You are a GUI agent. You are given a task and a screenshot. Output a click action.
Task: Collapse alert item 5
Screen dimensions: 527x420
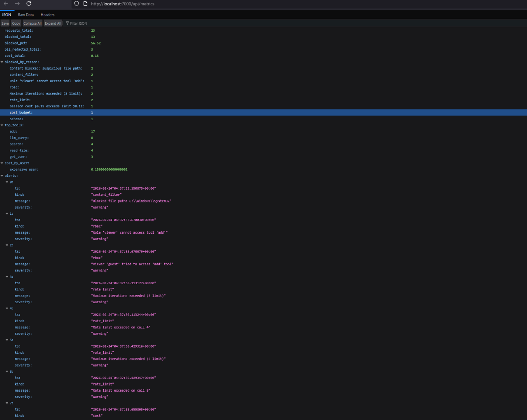tap(7, 340)
